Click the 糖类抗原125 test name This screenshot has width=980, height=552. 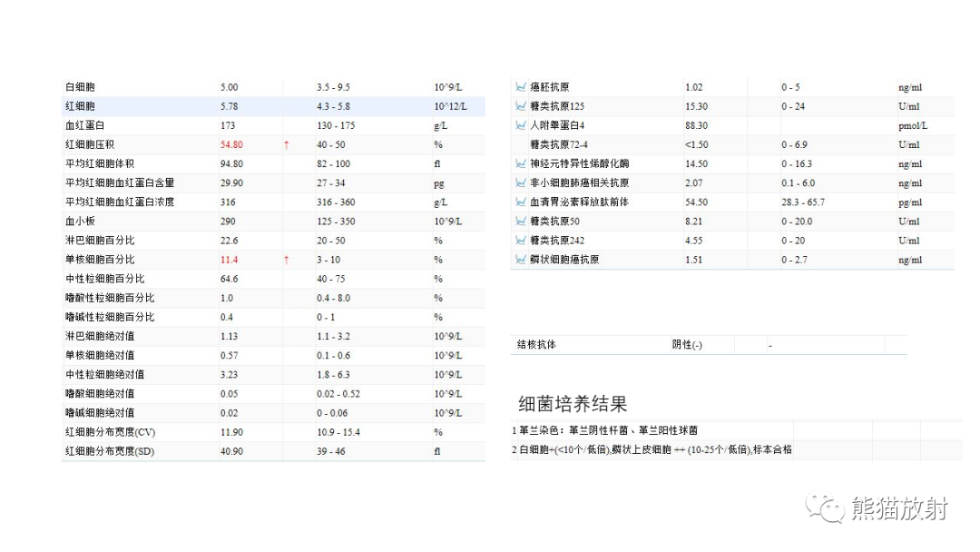pyautogui.click(x=557, y=106)
